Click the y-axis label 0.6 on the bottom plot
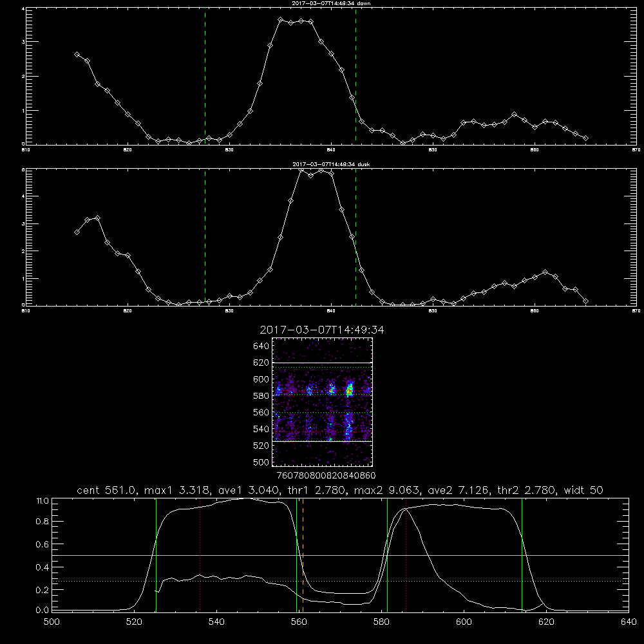The image size is (644, 644). point(43,544)
